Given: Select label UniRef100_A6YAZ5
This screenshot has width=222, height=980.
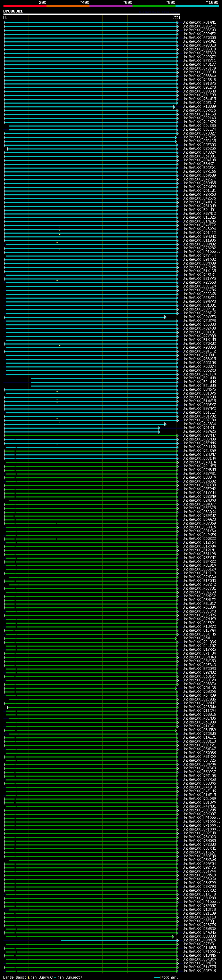Looking at the screenshot, I should (x=199, y=431).
